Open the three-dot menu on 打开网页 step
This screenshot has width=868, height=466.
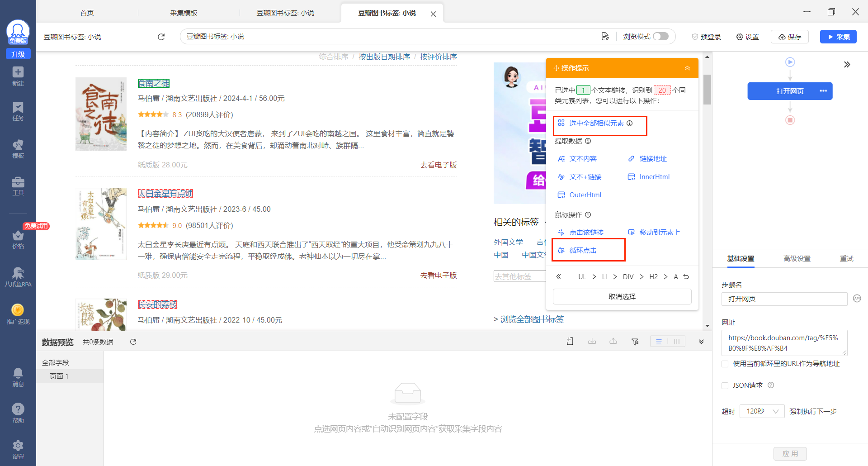coord(823,91)
